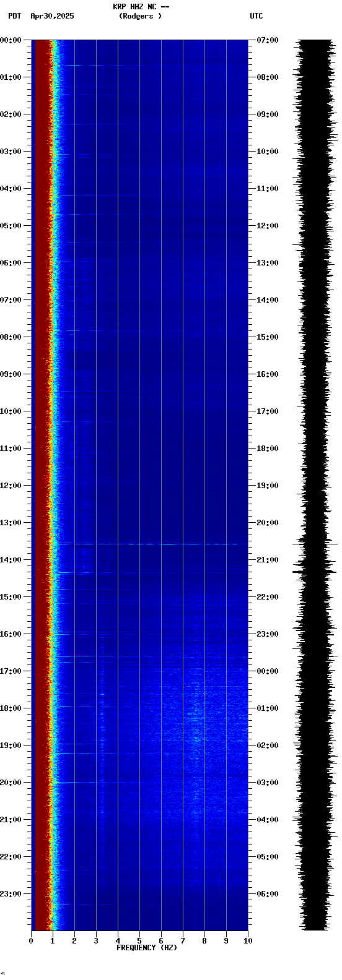Click the 05:00 UTC time label

click(267, 857)
